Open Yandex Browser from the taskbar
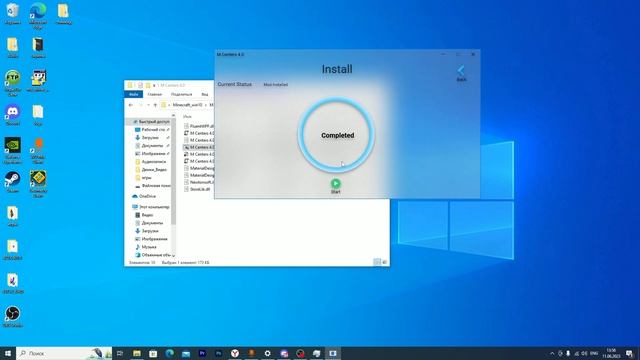Image resolution: width=640 pixels, height=360 pixels. tap(235, 353)
